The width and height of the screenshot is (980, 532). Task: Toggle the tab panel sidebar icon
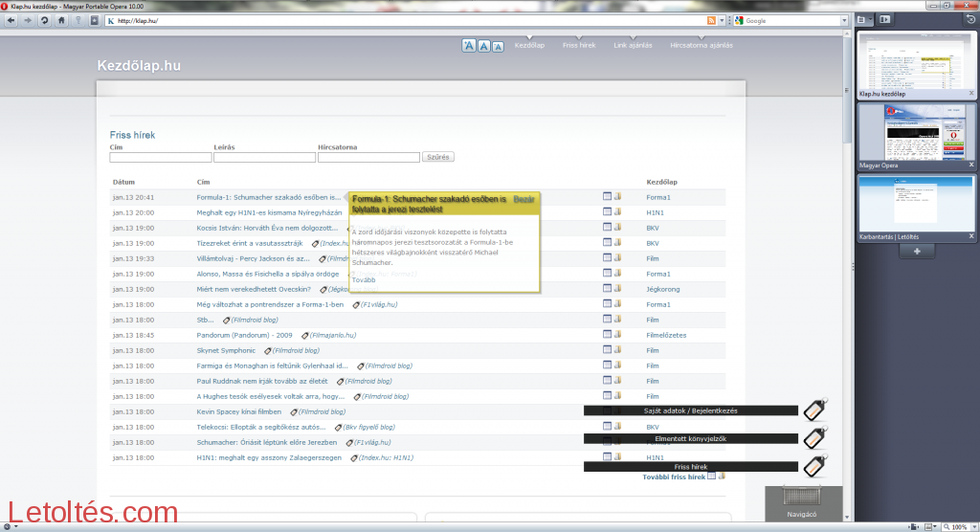884,19
